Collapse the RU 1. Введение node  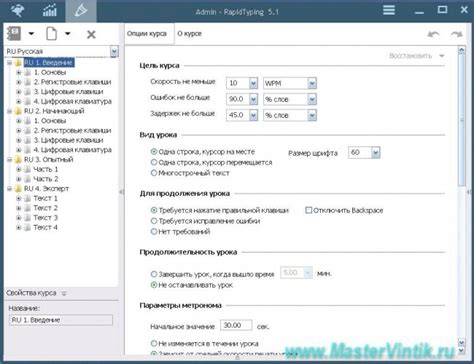(x=9, y=63)
